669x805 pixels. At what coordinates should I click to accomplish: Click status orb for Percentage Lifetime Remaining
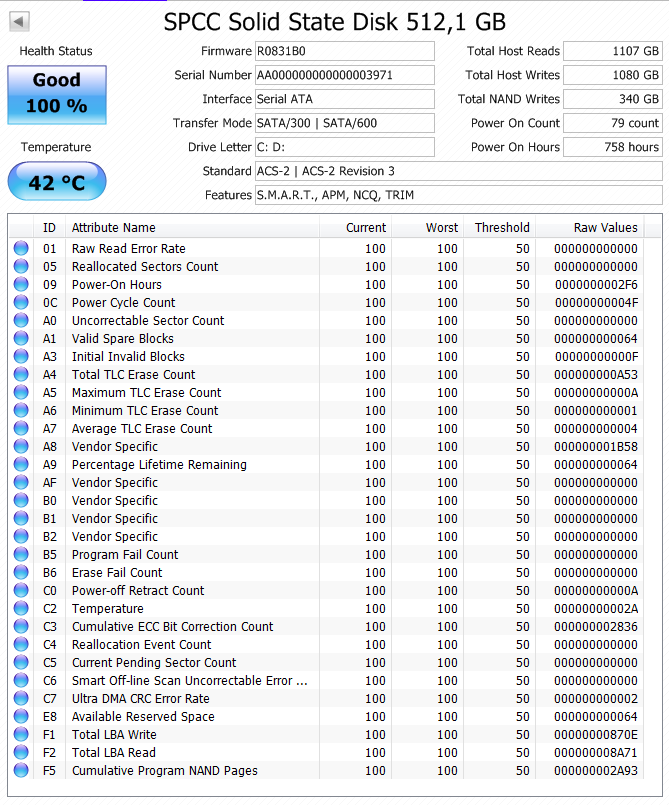point(21,465)
